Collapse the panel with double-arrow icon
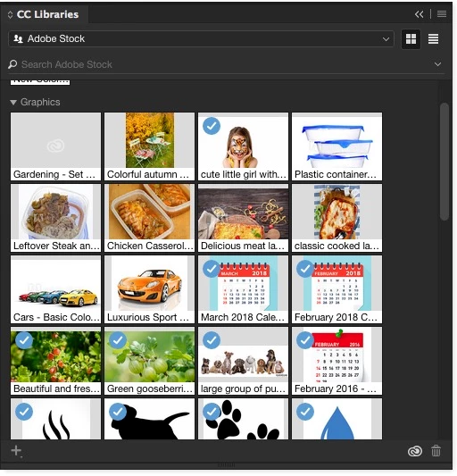The image size is (457, 476). (x=420, y=14)
